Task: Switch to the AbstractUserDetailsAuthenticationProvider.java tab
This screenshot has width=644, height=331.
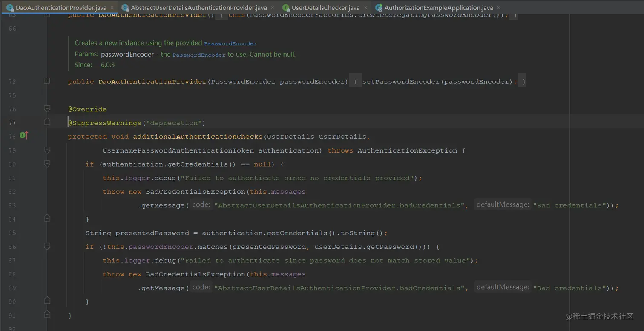Action: 198,8
